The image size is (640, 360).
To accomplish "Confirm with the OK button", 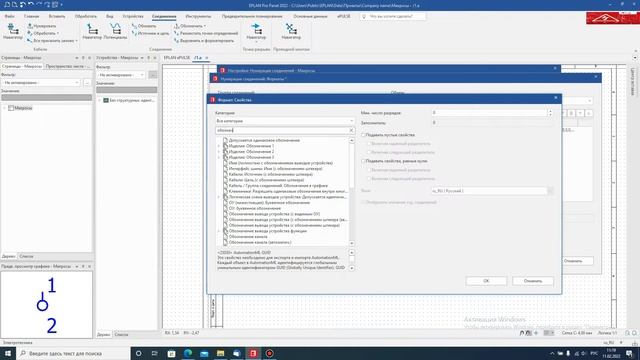I will point(486,281).
